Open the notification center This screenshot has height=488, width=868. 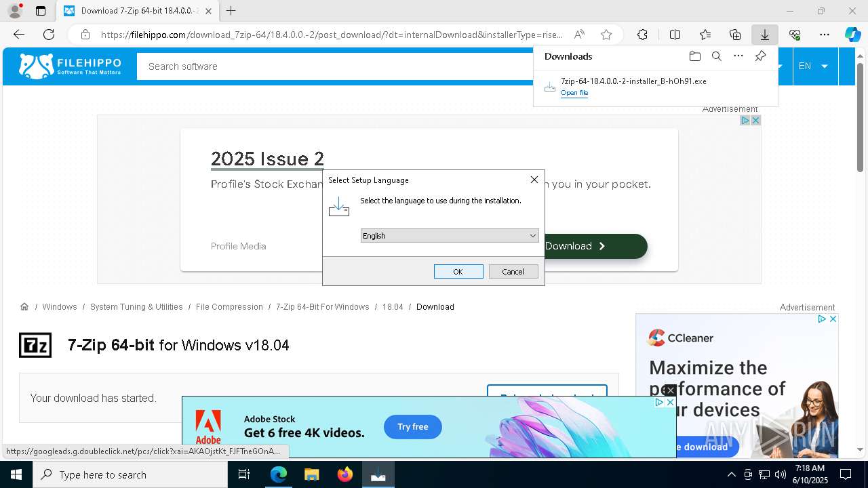click(x=846, y=475)
